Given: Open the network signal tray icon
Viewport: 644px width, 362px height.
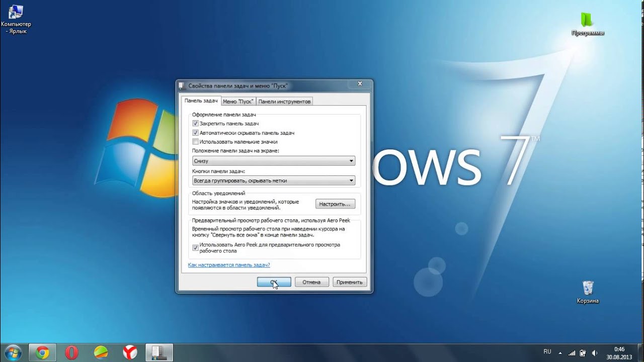Looking at the screenshot, I should pos(572,353).
